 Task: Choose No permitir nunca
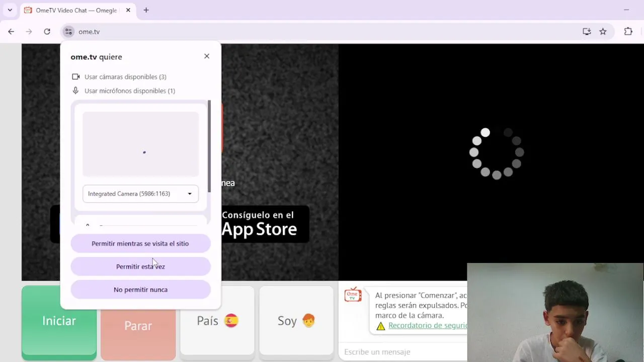click(x=140, y=290)
